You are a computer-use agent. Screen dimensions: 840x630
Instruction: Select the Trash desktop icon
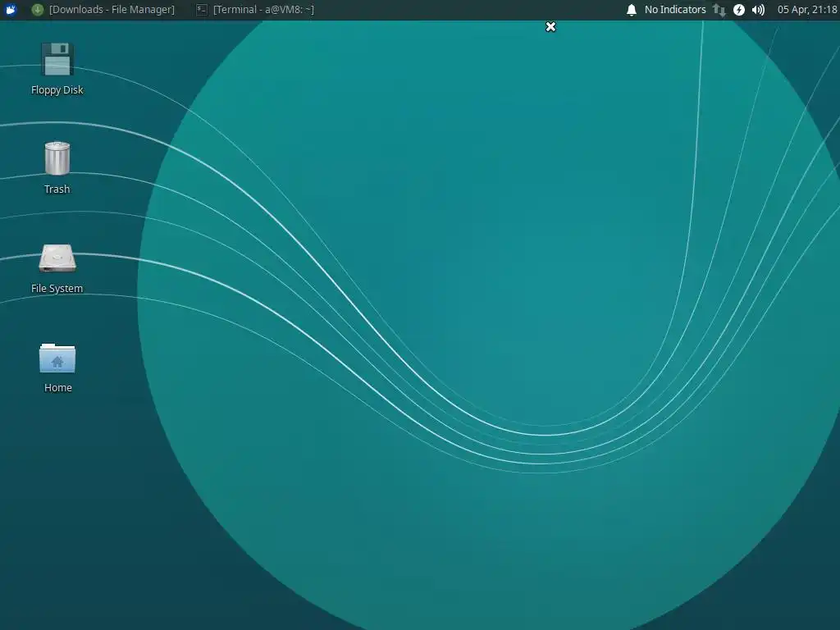click(x=57, y=158)
